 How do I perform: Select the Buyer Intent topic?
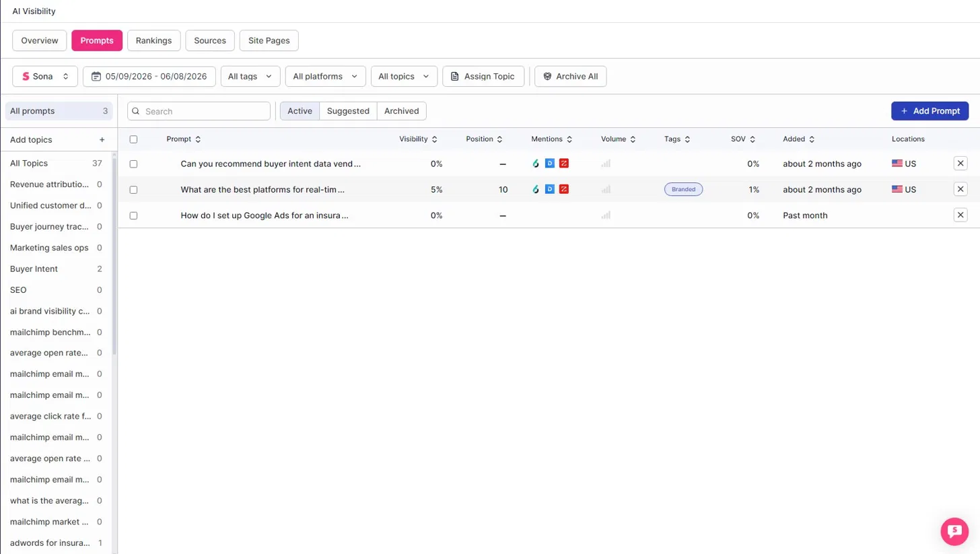(56, 269)
